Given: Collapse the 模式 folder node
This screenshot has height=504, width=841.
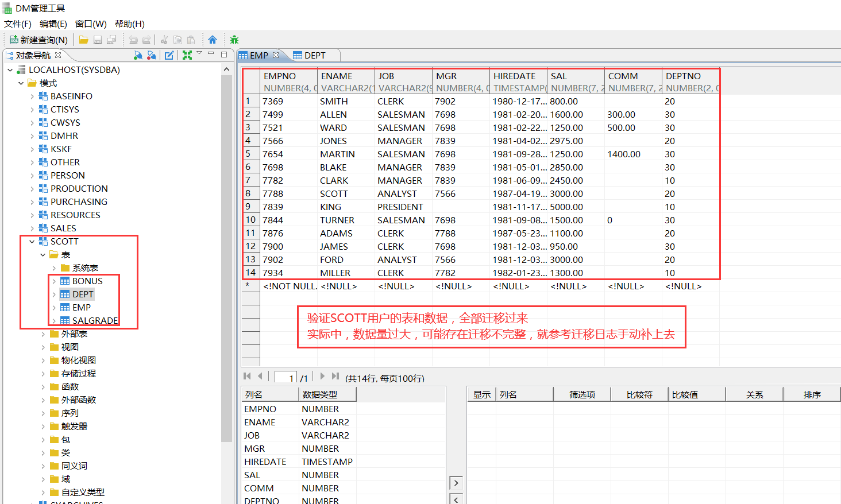Looking at the screenshot, I should click(x=21, y=83).
